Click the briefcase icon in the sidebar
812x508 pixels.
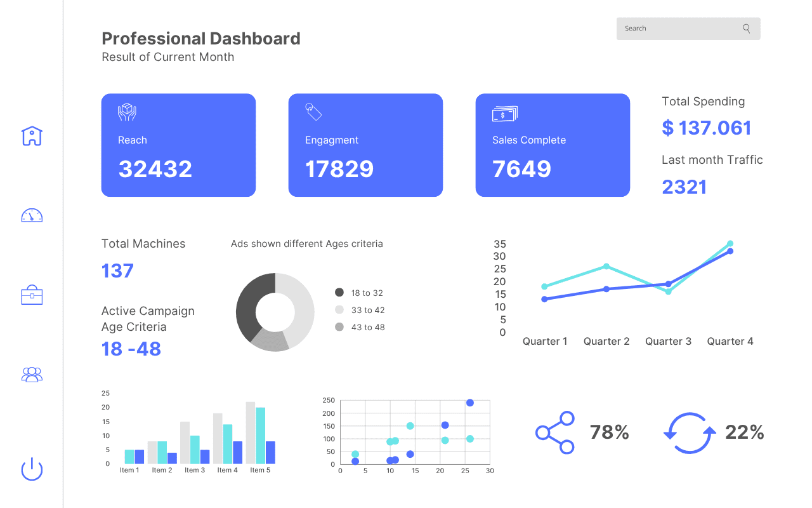[x=32, y=295]
